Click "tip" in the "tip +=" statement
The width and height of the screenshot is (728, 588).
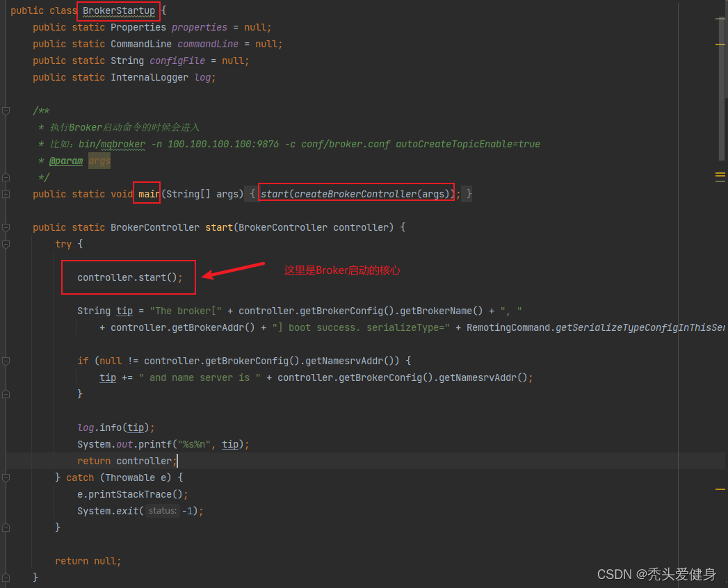[108, 378]
